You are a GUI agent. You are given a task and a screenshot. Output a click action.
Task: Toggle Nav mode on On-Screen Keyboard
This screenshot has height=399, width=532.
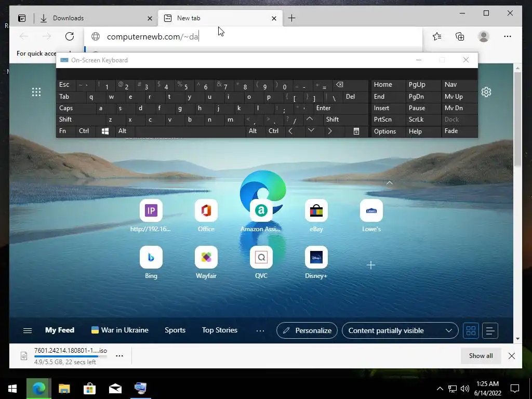(x=459, y=85)
